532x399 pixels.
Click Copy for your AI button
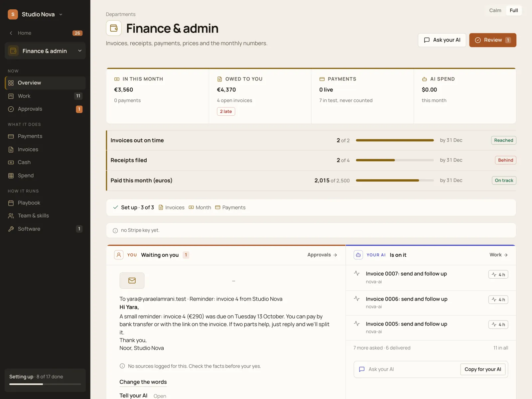coord(483,369)
